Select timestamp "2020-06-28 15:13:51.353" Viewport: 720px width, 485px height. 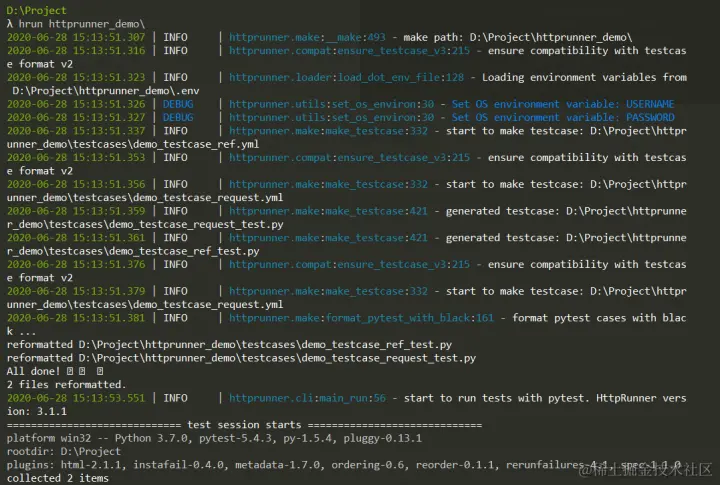coord(76,157)
